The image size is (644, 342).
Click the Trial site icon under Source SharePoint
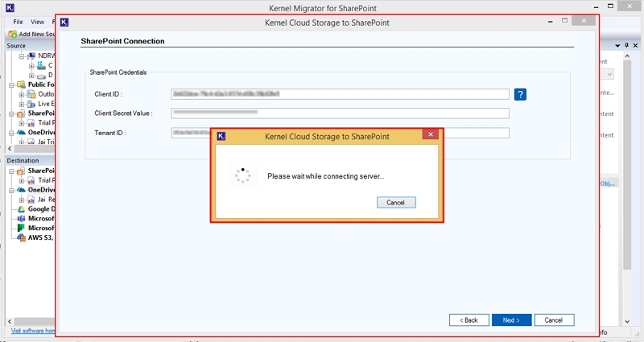(x=31, y=123)
